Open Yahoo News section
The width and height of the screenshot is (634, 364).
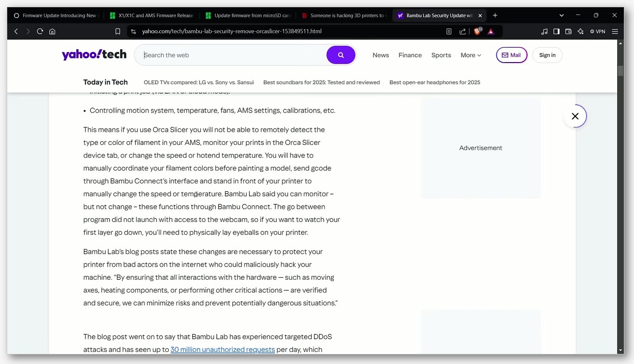tap(381, 55)
